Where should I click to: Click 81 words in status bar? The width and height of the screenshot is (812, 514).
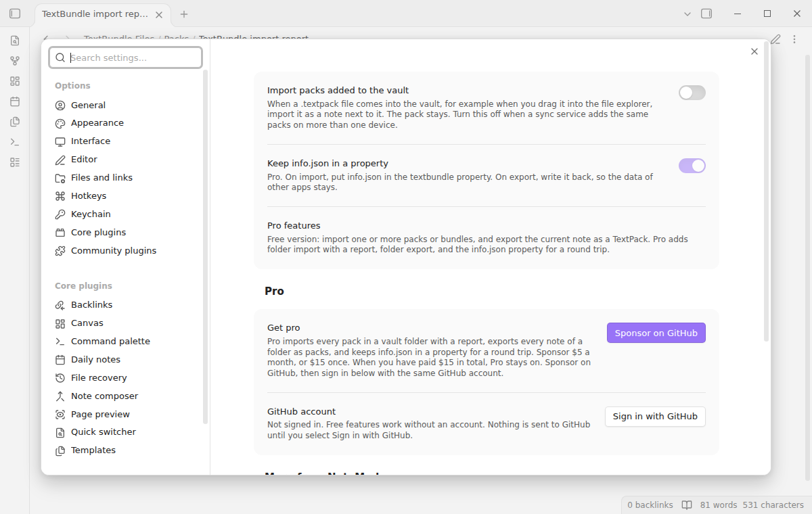[719, 505]
